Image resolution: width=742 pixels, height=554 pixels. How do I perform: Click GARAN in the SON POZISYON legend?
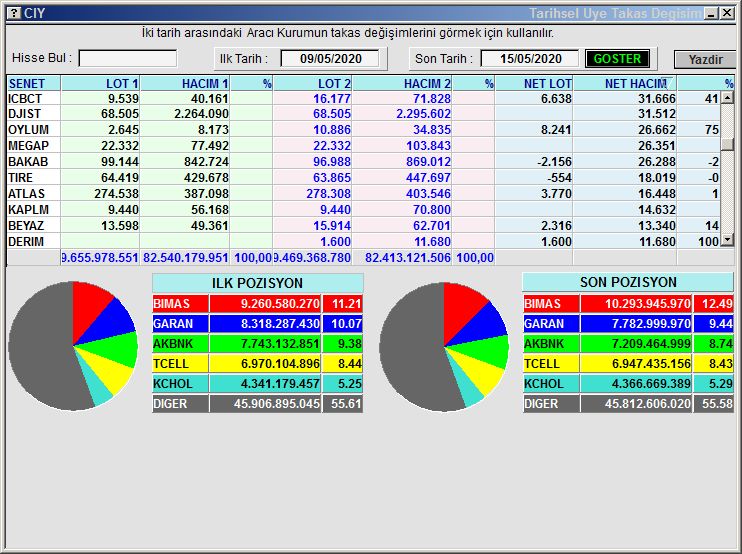point(551,324)
